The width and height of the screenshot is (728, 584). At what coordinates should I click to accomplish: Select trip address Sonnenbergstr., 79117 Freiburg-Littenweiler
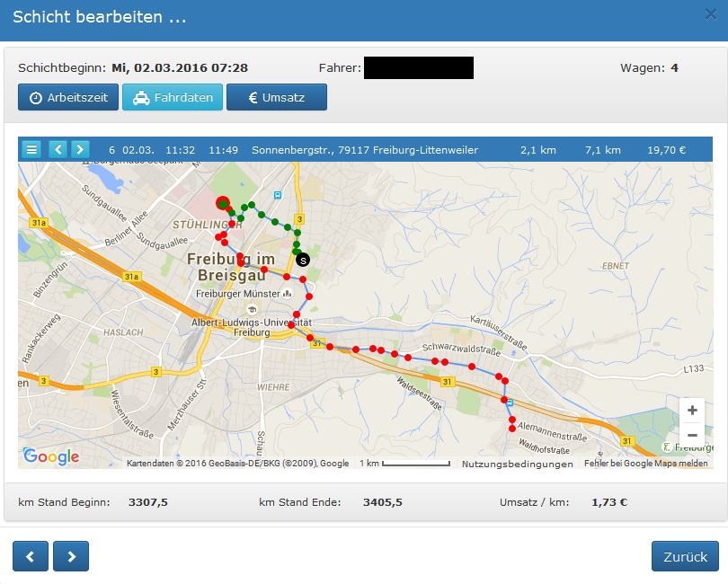[365, 150]
